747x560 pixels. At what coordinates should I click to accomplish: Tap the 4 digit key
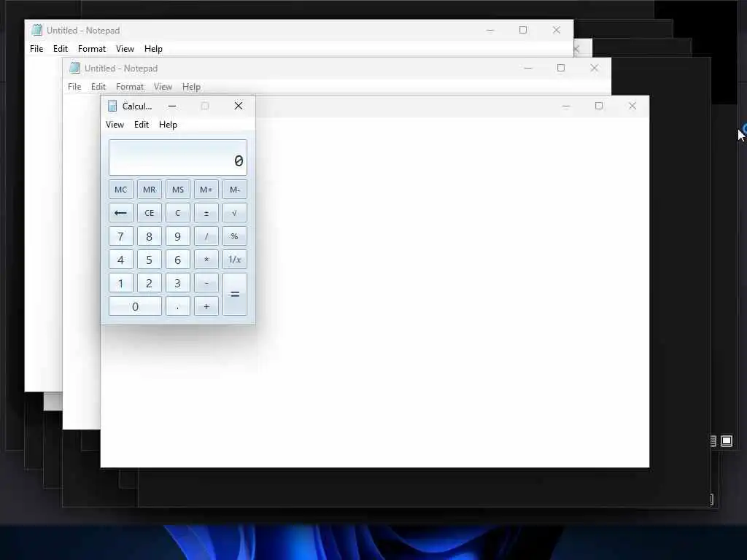point(120,260)
